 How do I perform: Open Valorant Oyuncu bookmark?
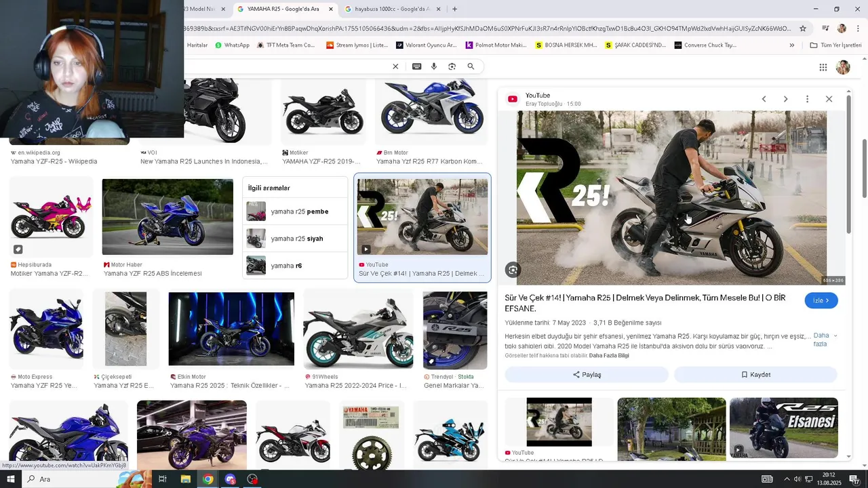click(427, 45)
